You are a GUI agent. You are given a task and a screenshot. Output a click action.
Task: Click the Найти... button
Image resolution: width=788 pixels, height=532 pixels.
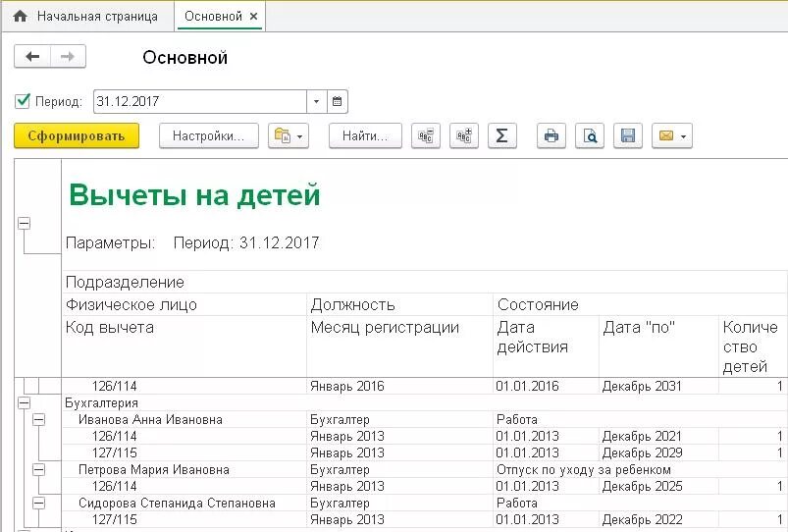point(365,135)
